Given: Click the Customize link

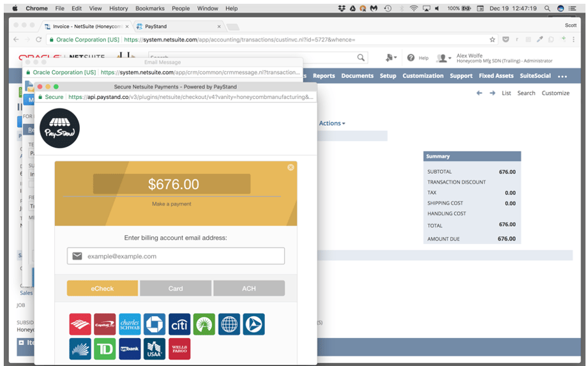Looking at the screenshot, I should tap(555, 93).
